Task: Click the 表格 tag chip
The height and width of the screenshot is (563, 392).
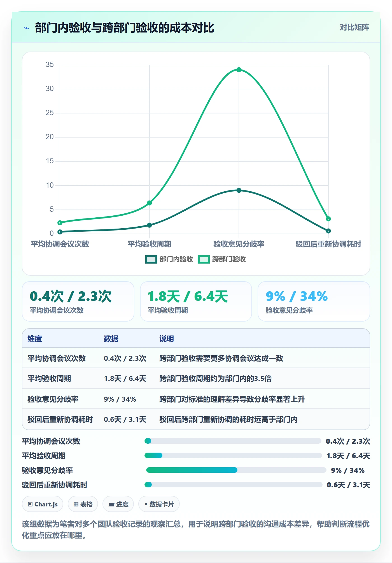Action: [x=83, y=504]
